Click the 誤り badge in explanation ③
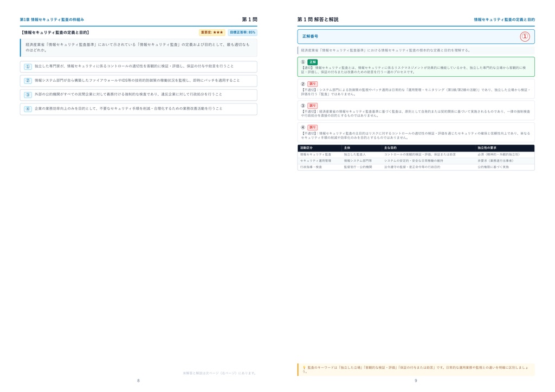The width and height of the screenshot is (555, 392). (313, 106)
